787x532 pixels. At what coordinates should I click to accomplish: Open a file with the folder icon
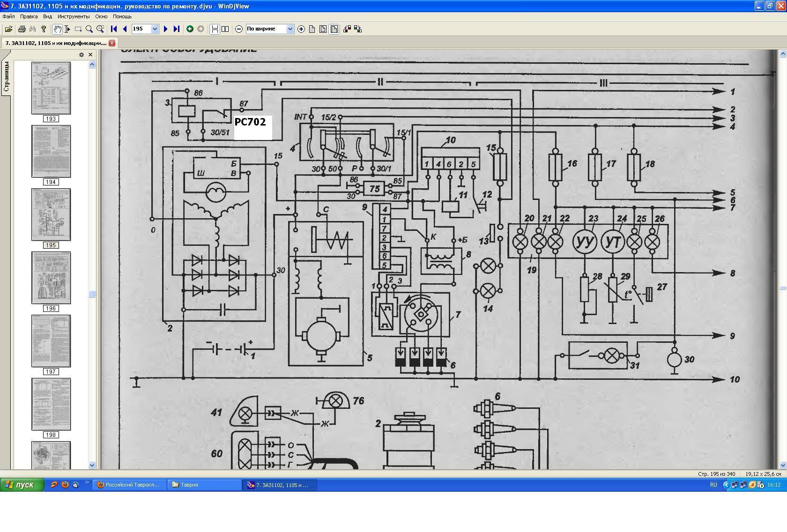click(x=8, y=29)
